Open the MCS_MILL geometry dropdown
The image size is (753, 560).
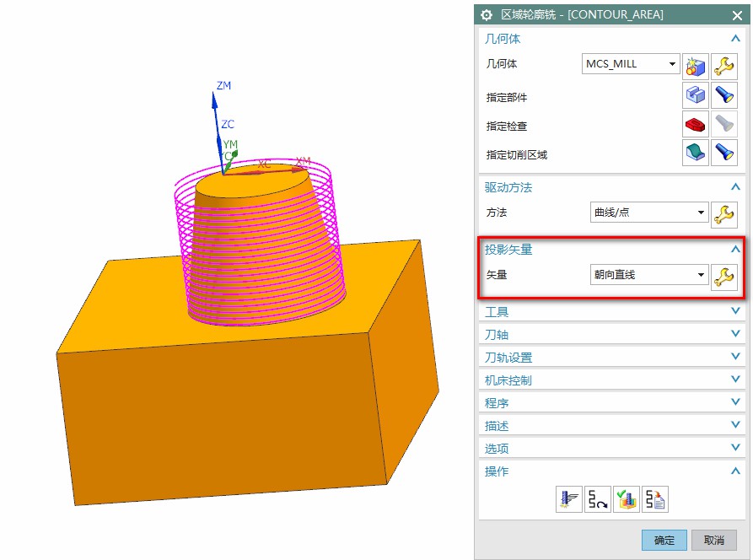632,64
